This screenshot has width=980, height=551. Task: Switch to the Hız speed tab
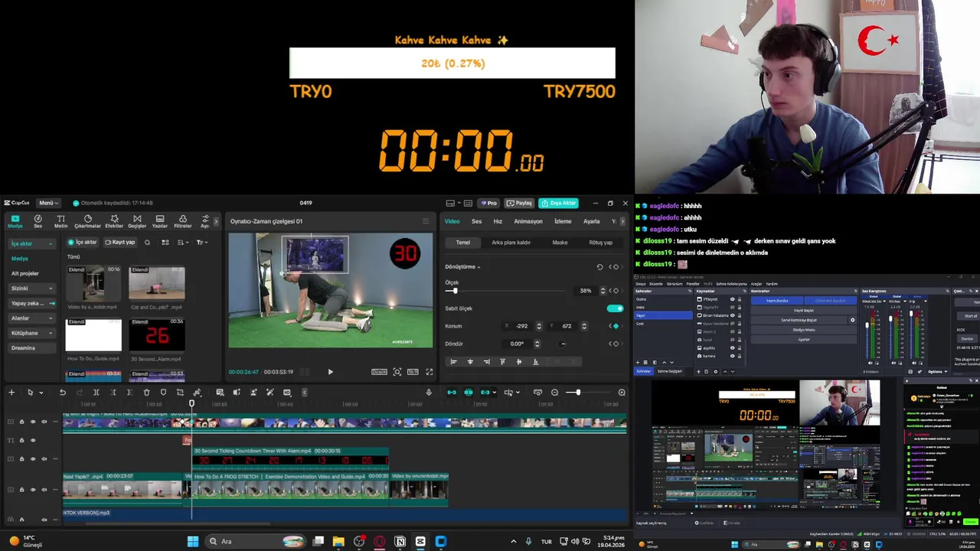coord(498,221)
